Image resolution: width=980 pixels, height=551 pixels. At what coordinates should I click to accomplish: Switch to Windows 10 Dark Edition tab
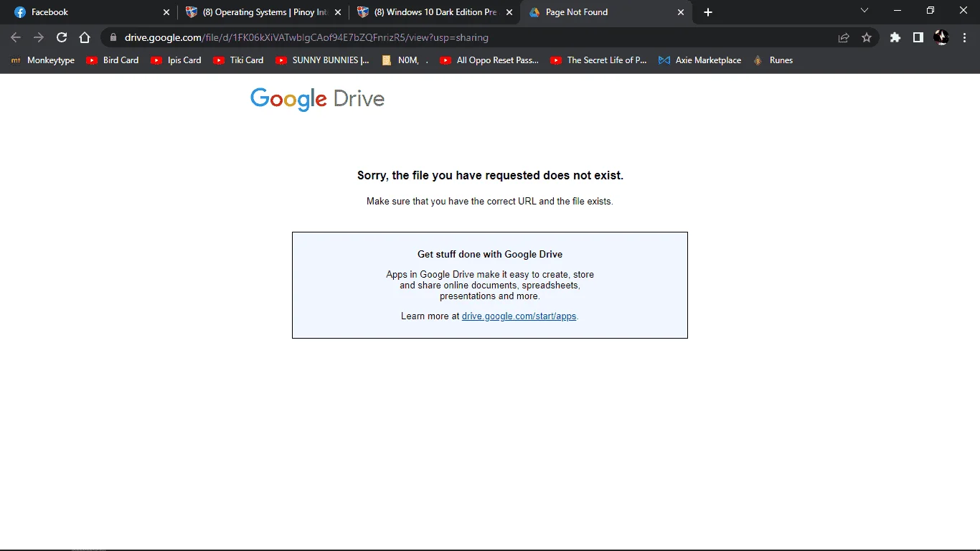click(434, 12)
